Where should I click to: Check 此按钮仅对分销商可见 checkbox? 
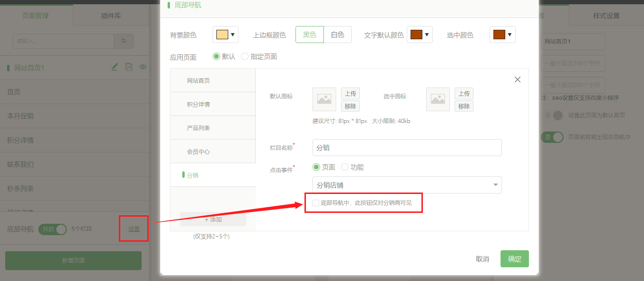(x=316, y=203)
